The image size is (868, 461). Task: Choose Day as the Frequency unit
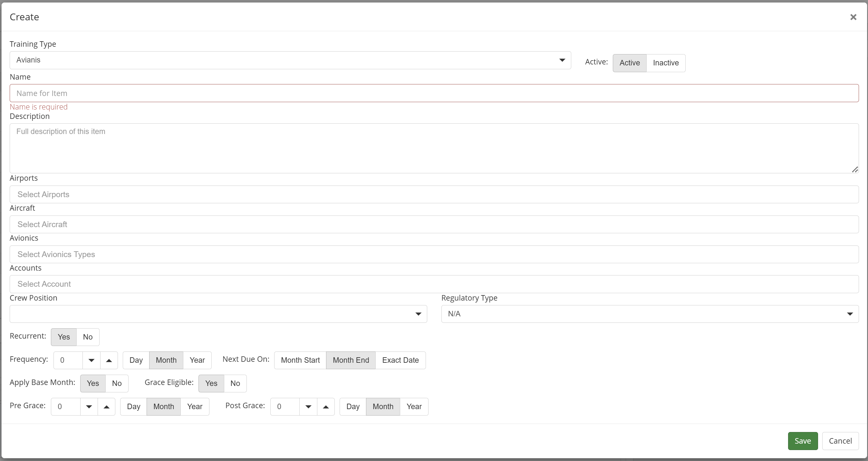coord(136,360)
